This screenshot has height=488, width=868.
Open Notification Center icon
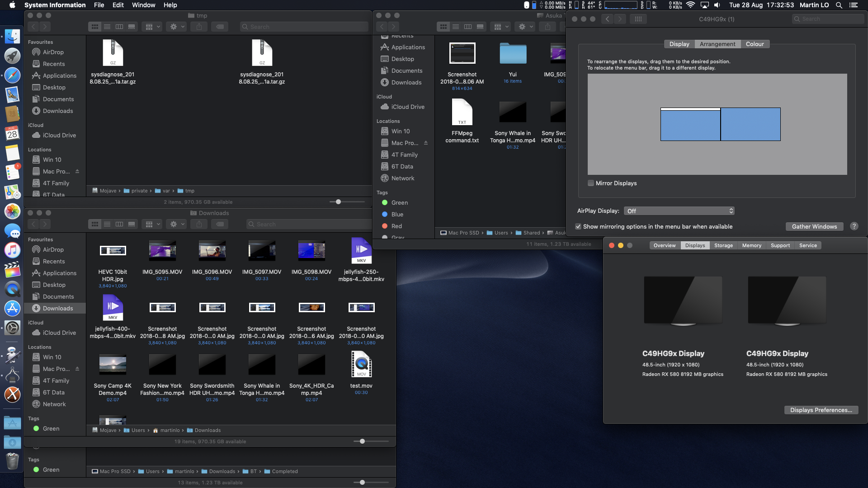click(x=854, y=5)
